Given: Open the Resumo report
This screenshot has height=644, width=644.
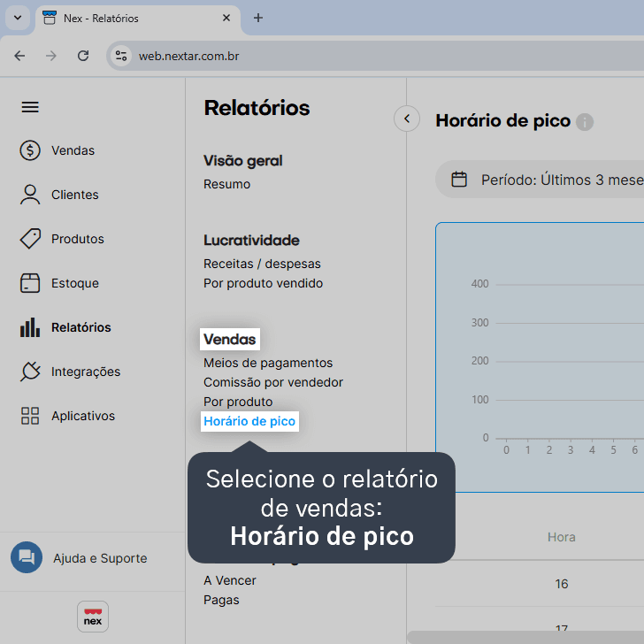Looking at the screenshot, I should coord(226,184).
